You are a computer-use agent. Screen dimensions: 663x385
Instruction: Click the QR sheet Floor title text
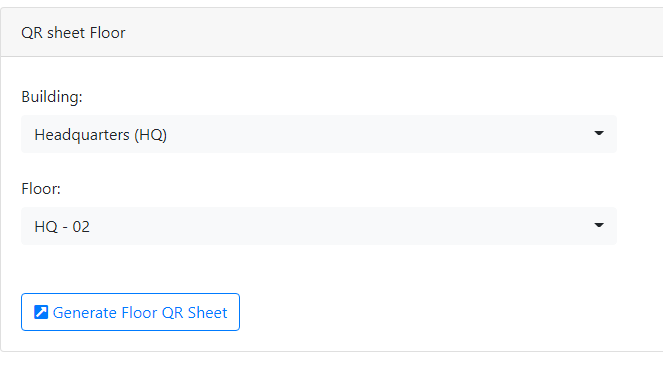coord(73,33)
